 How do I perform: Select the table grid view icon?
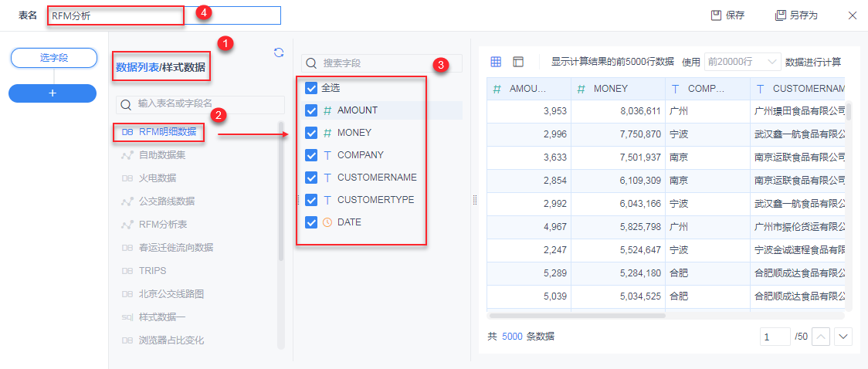tap(497, 62)
